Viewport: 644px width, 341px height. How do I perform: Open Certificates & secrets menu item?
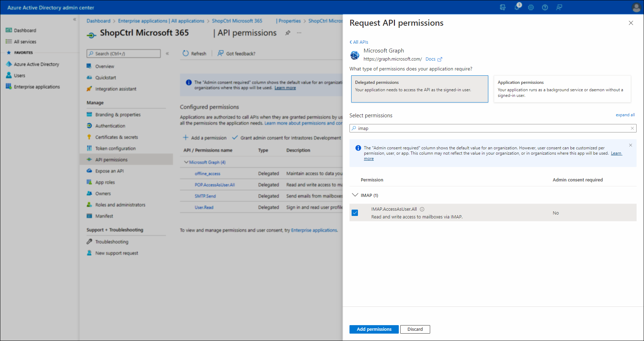click(x=116, y=137)
